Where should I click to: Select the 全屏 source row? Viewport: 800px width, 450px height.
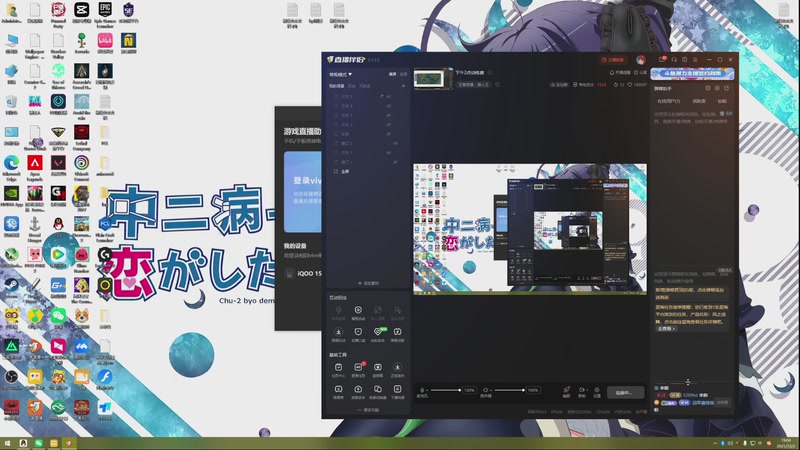367,171
